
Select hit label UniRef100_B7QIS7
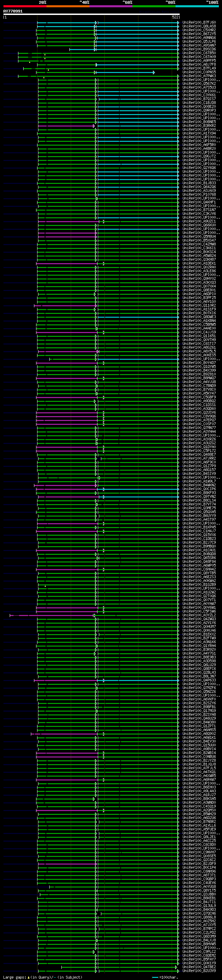tap(199, 99)
